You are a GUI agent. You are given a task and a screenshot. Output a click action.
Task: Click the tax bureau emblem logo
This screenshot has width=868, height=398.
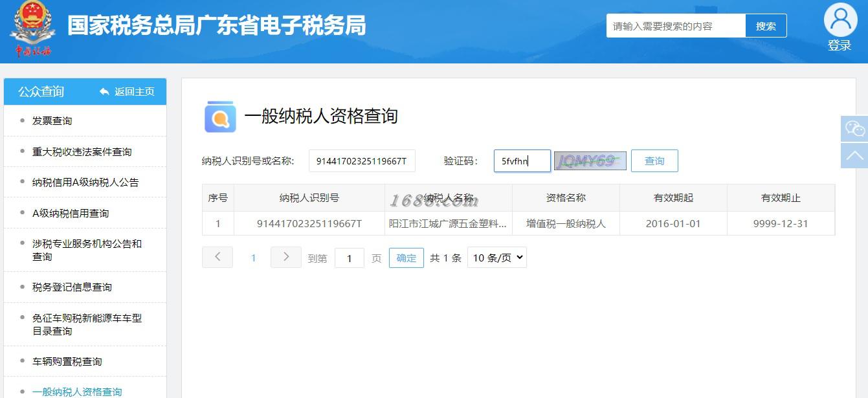coord(34,29)
